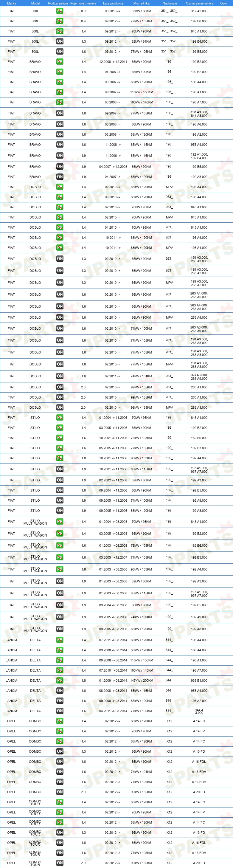Click the date range 12.2008 -> 12.2014
Viewport: 233px width, 868px height.
point(113,62)
